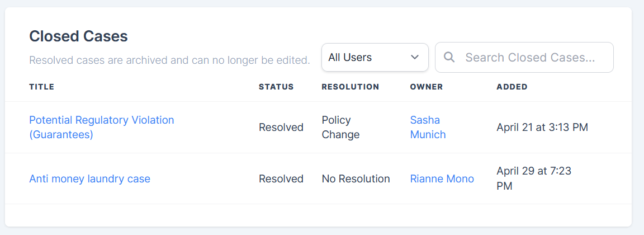Open the Anti money laundry case
The height and width of the screenshot is (235, 644).
point(89,179)
